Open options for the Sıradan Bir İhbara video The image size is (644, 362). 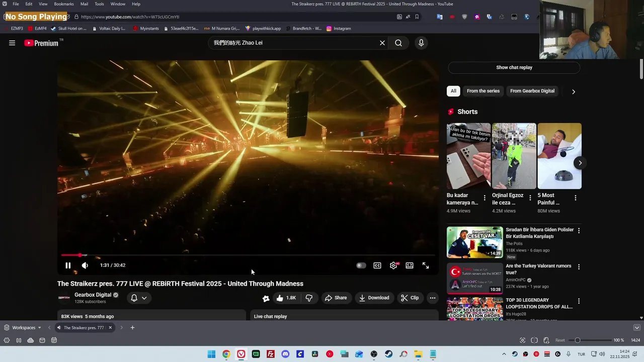click(579, 230)
